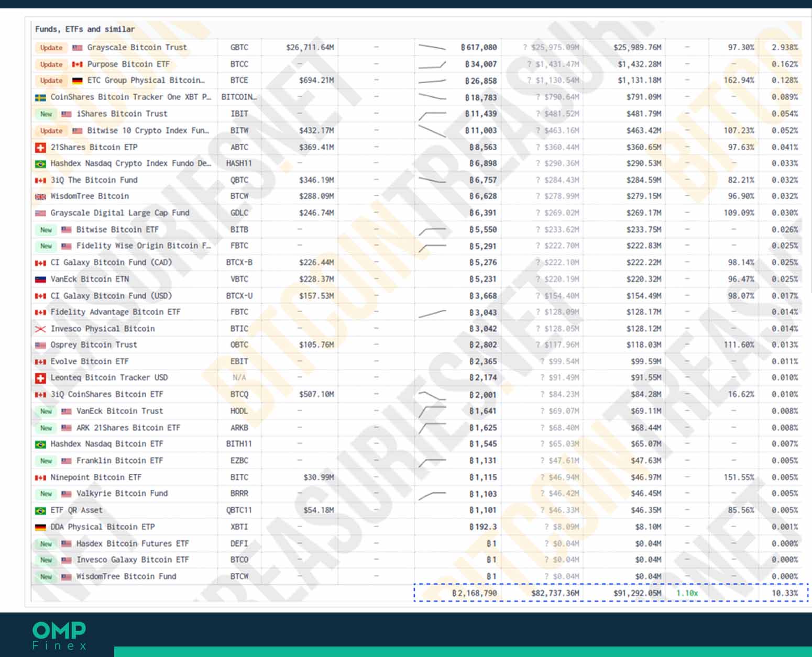
Task: Click the Switzerland flag icon of 21Shares Bitcoin ETP
Action: click(x=40, y=148)
